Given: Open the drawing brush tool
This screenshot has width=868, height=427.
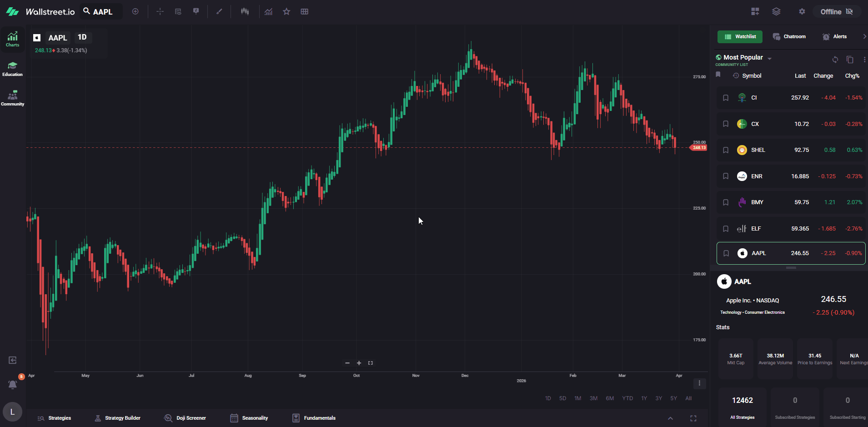Looking at the screenshot, I should 219,12.
